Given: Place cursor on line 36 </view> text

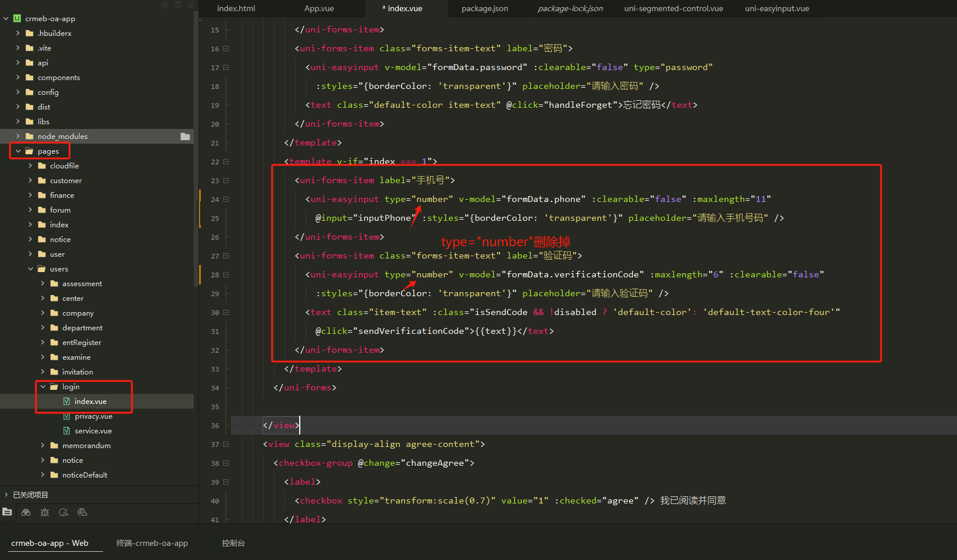Looking at the screenshot, I should pos(281,425).
